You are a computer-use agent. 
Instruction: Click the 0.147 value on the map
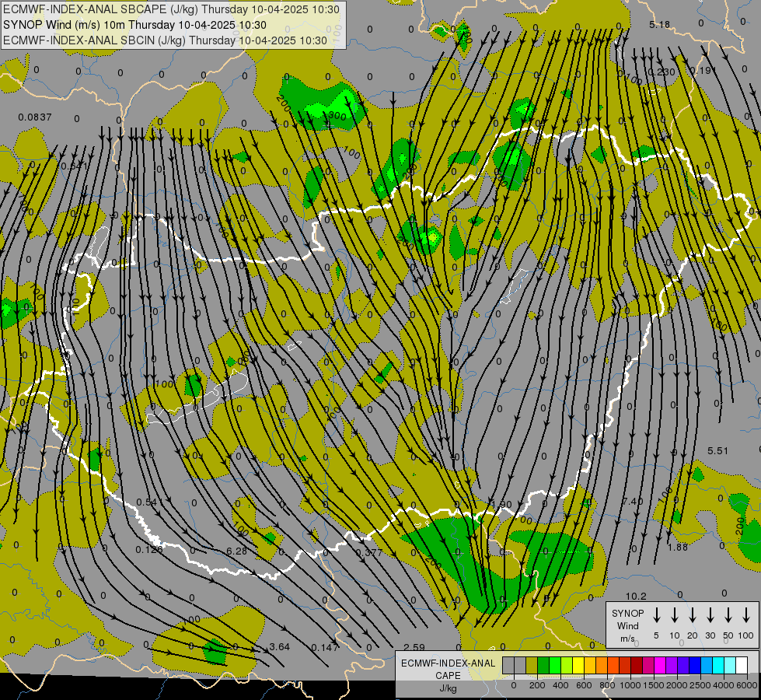(325, 648)
